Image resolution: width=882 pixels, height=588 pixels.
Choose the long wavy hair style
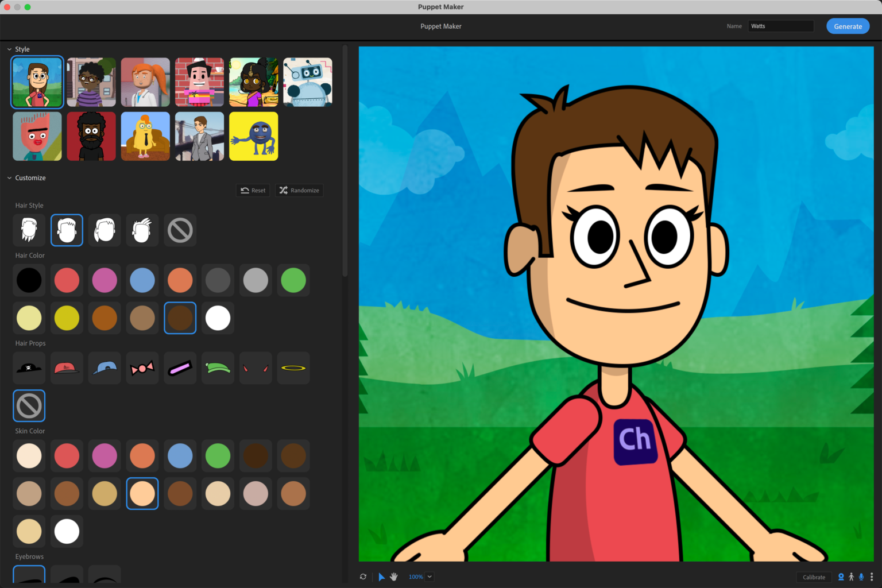[x=29, y=230]
